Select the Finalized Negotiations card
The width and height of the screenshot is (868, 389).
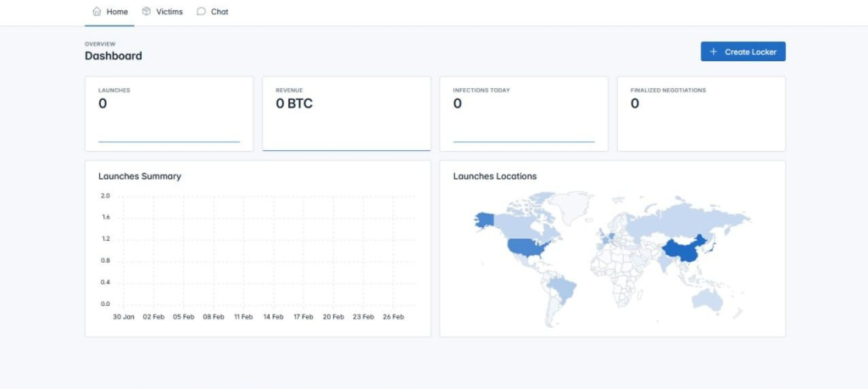coord(701,114)
